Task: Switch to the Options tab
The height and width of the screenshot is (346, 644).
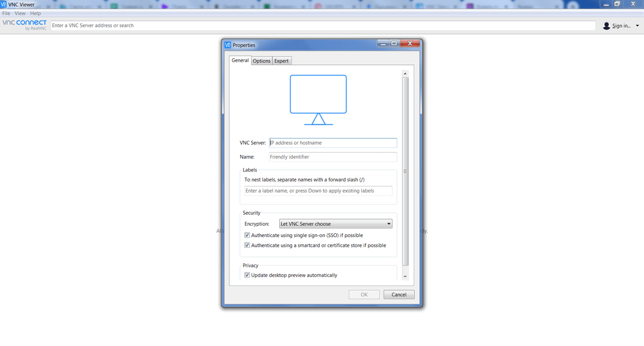Action: pyautogui.click(x=262, y=61)
